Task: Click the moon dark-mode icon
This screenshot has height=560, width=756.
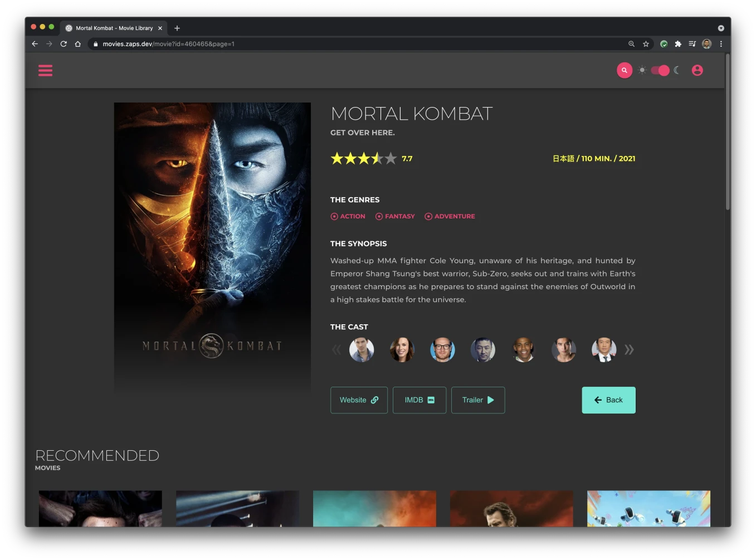Action: pyautogui.click(x=677, y=70)
